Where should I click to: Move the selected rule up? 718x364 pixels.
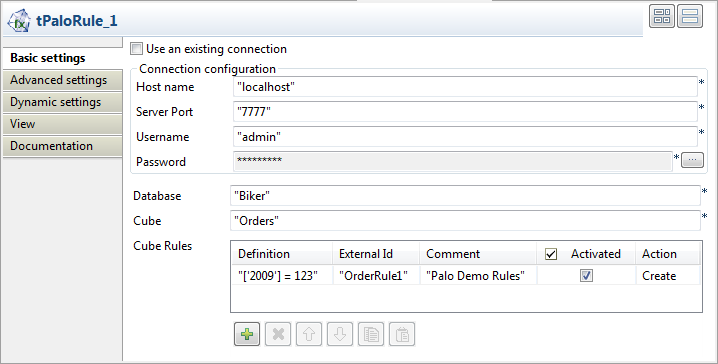click(309, 334)
